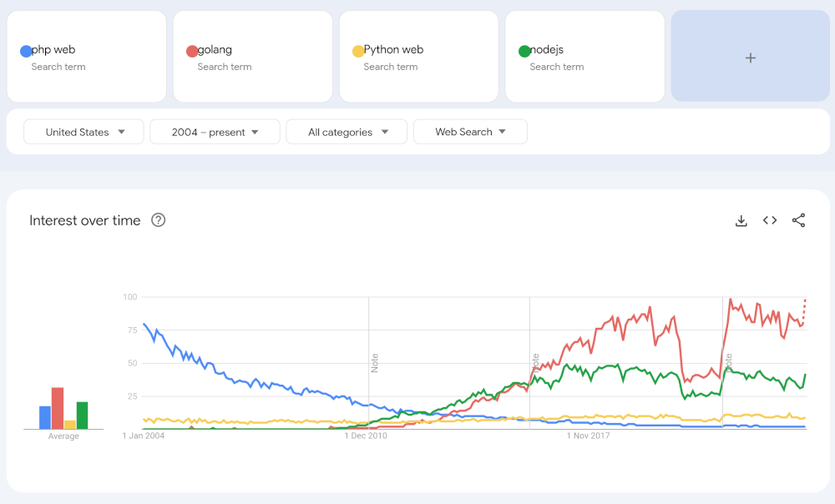Add a new comparison term

click(750, 57)
